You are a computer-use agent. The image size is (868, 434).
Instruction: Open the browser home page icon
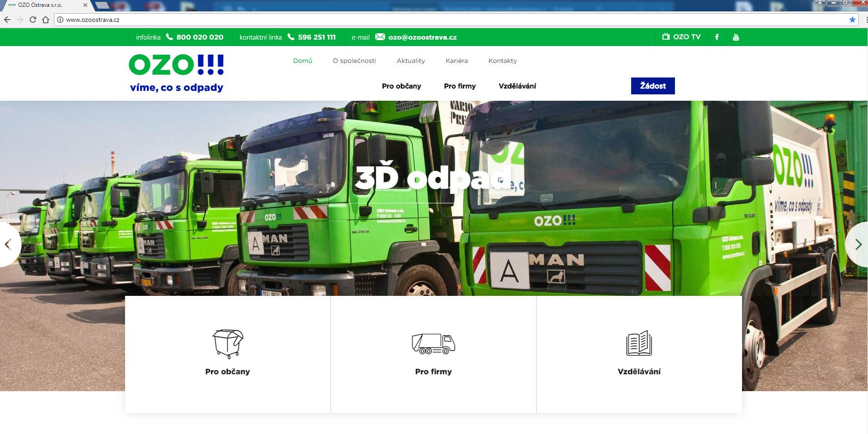coord(46,20)
